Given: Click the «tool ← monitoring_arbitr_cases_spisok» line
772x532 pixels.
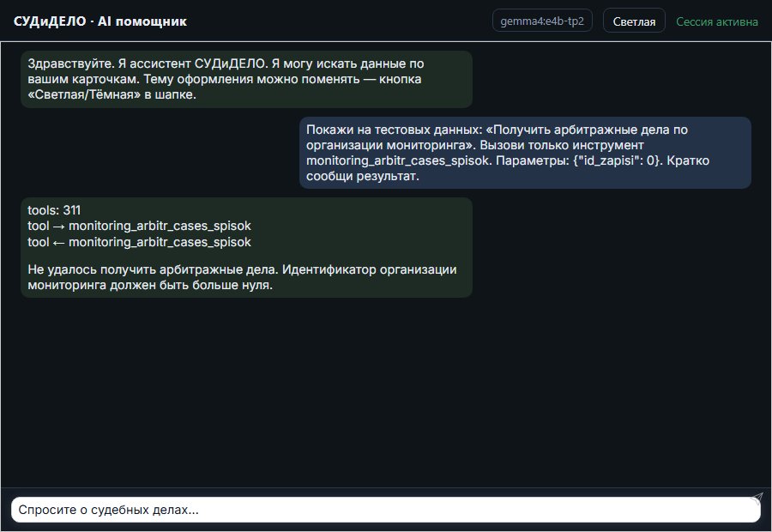Looking at the screenshot, I should pos(139,242).
